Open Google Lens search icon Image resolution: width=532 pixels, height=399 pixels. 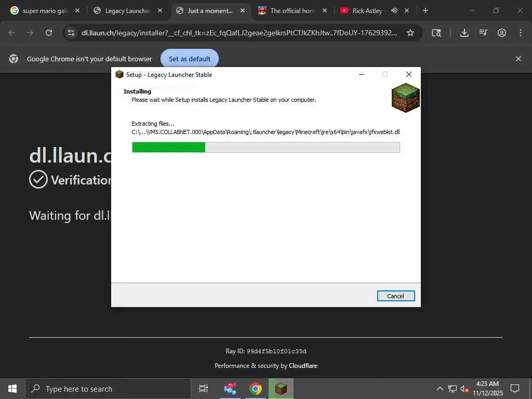[436, 33]
